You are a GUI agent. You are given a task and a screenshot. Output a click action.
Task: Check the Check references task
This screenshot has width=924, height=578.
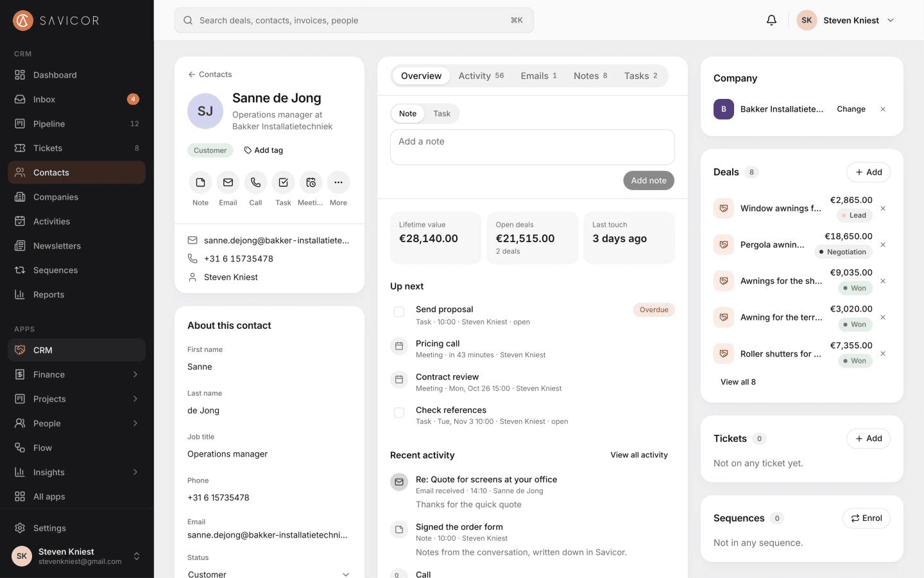pyautogui.click(x=399, y=412)
